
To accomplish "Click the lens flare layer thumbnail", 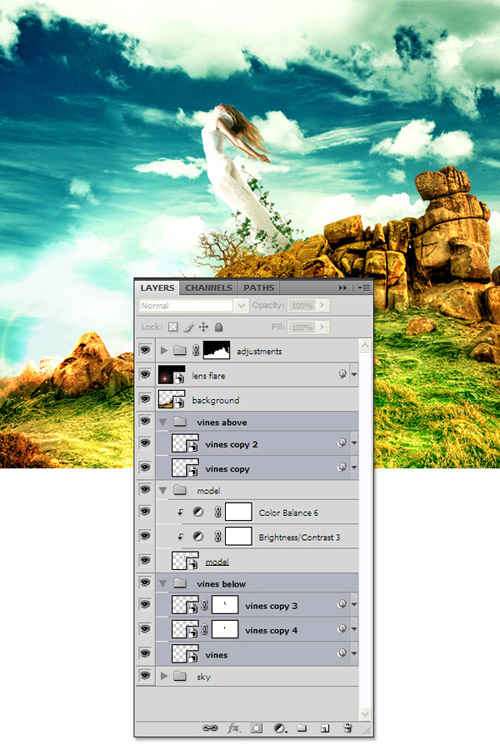I will click(x=172, y=375).
